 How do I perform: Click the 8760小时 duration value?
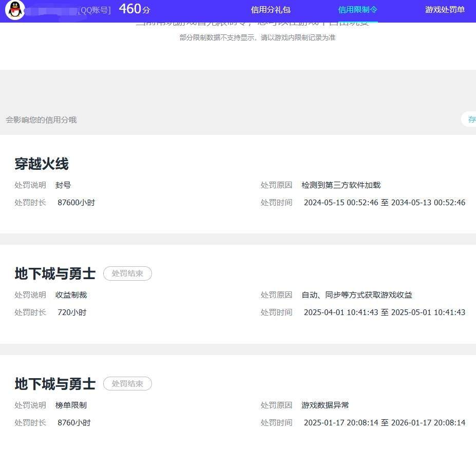tap(74, 422)
